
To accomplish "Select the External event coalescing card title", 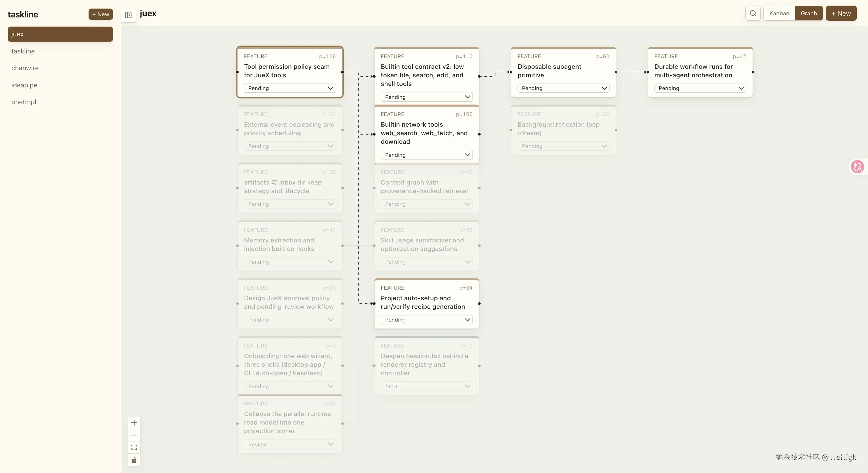I will click(289, 129).
